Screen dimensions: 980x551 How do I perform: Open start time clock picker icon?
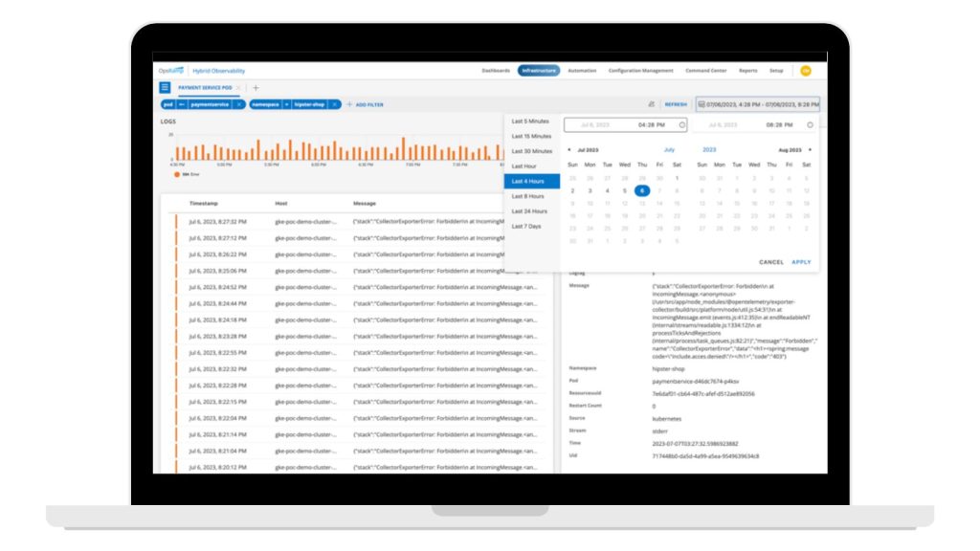pyautogui.click(x=681, y=124)
